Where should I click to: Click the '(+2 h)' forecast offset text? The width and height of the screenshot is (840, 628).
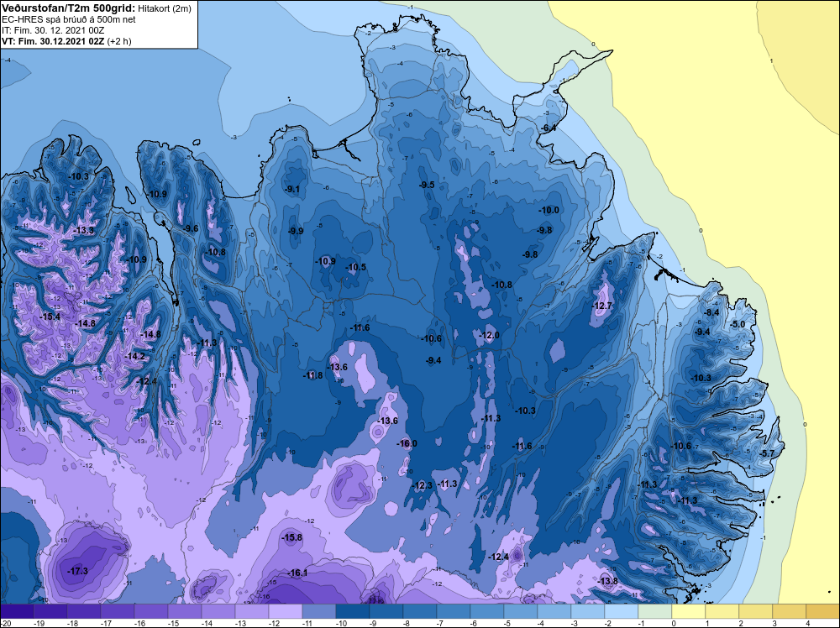point(119,41)
